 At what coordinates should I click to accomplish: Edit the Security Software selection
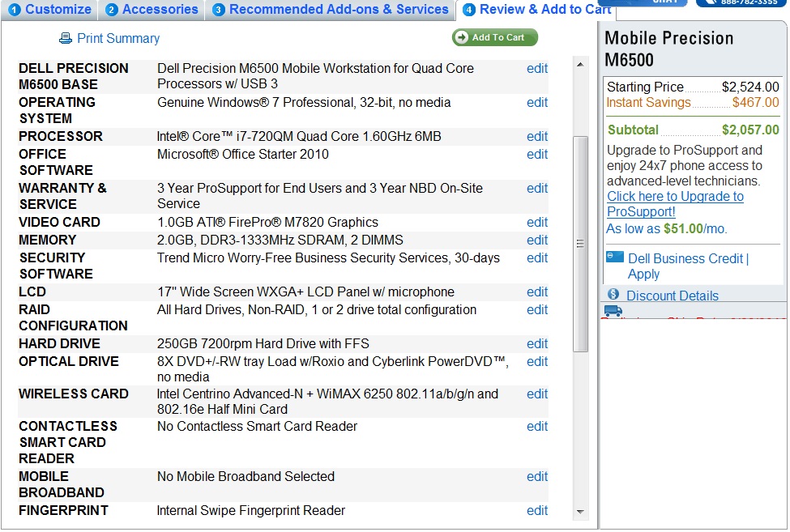point(537,258)
